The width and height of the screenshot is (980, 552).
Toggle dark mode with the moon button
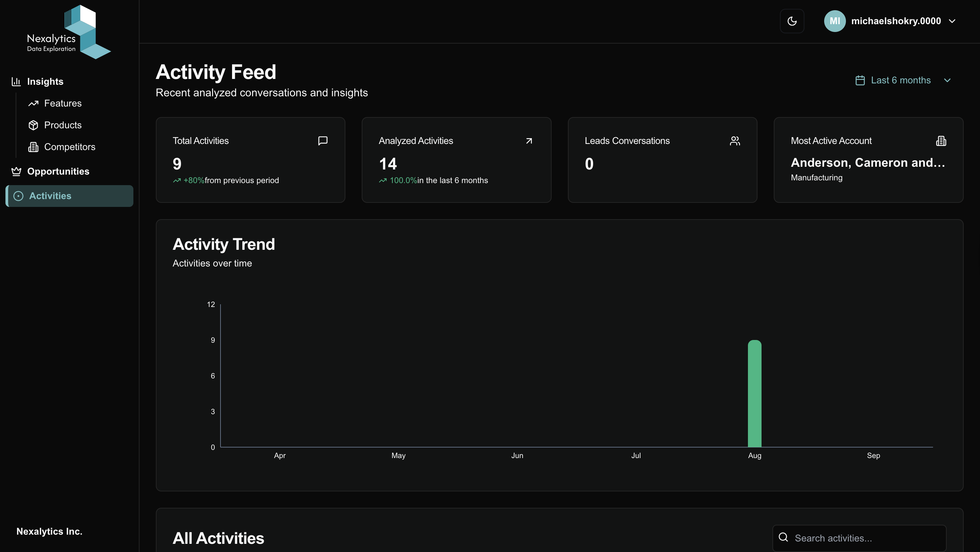792,21
